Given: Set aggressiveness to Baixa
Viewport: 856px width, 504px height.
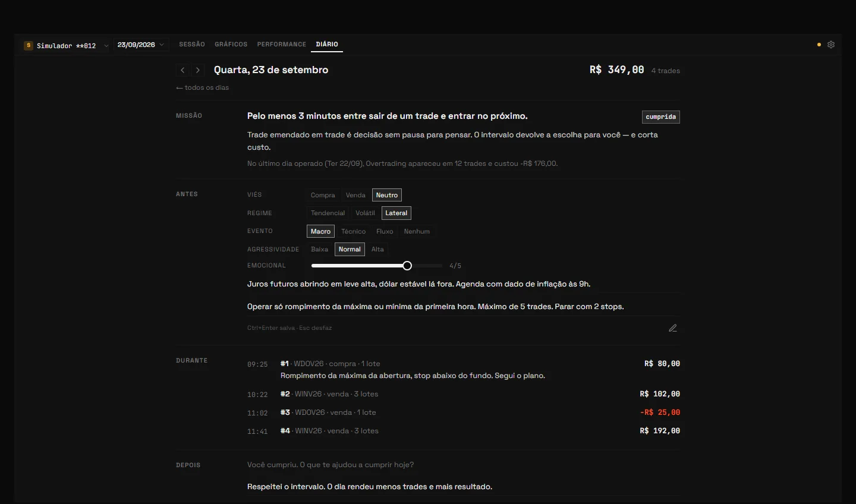Looking at the screenshot, I should 319,249.
